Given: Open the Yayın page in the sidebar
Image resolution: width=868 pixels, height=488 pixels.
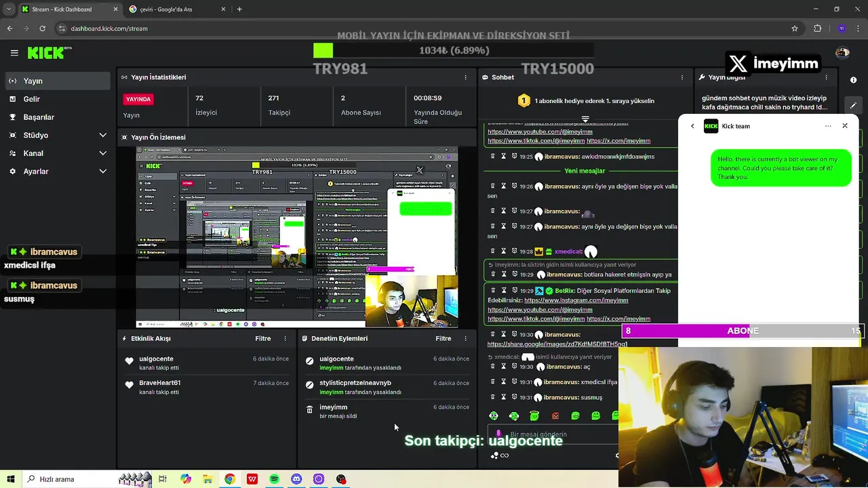Looking at the screenshot, I should click(58, 81).
